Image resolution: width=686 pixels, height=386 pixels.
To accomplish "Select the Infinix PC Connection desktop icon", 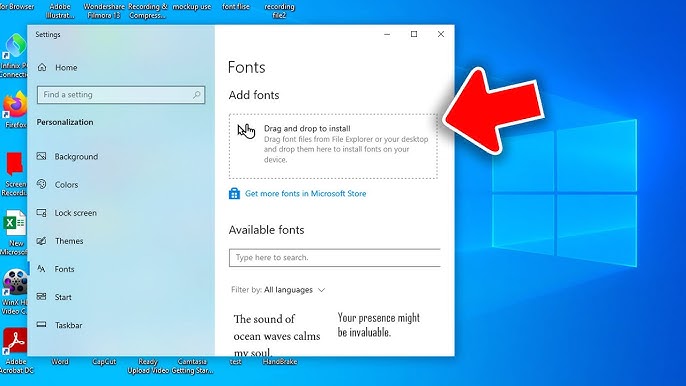I will click(14, 56).
